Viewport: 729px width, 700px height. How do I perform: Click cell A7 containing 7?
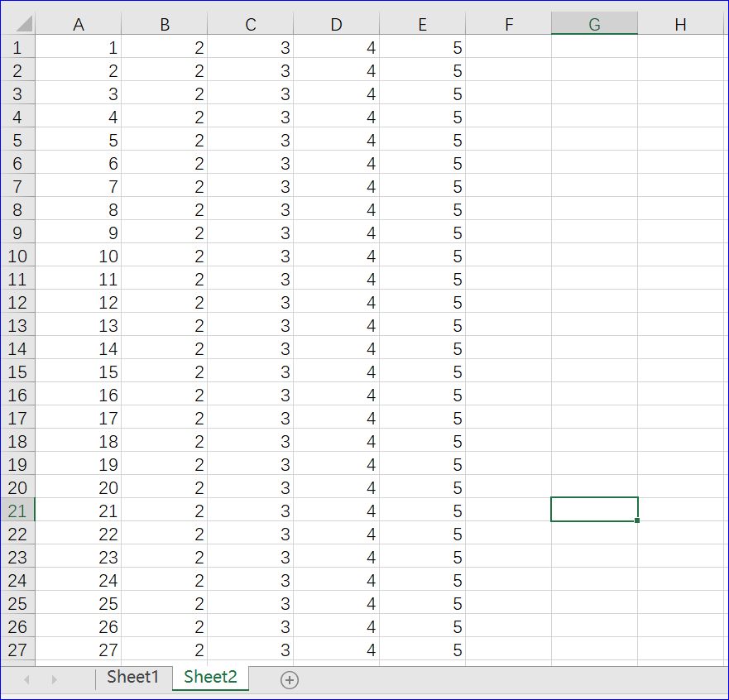(78, 186)
